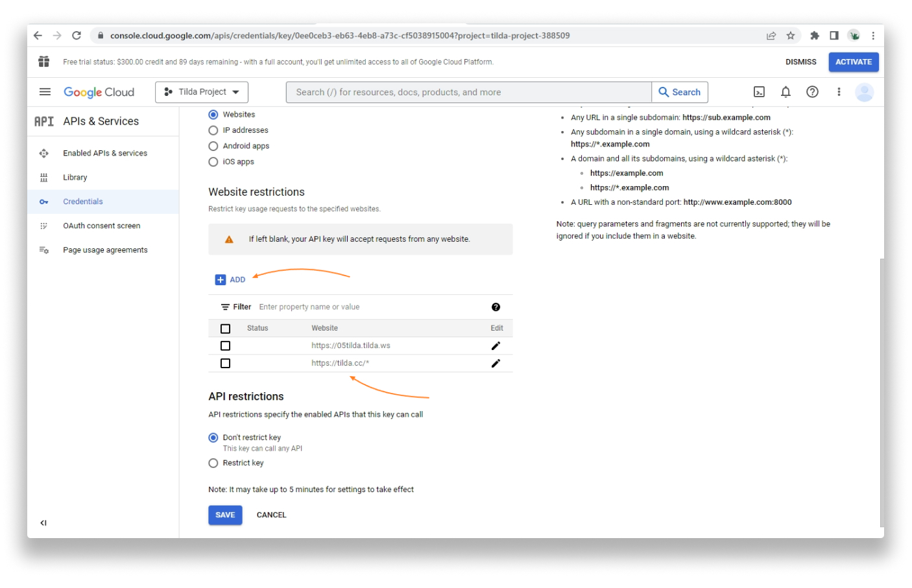Bookmark page with the star icon

[x=791, y=36]
